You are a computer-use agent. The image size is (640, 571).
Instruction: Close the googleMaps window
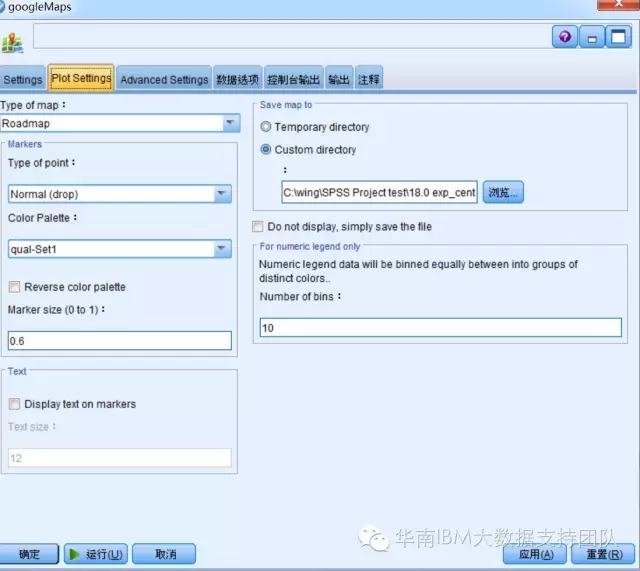tap(618, 4)
